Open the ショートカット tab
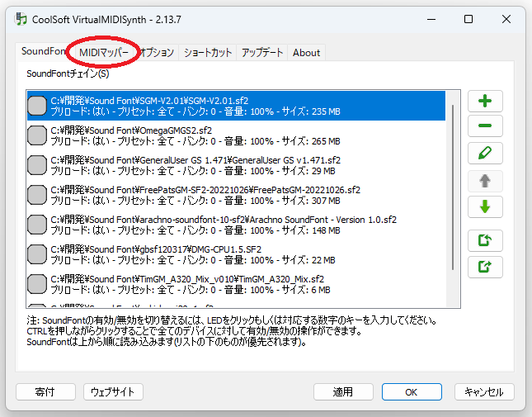 [208, 53]
